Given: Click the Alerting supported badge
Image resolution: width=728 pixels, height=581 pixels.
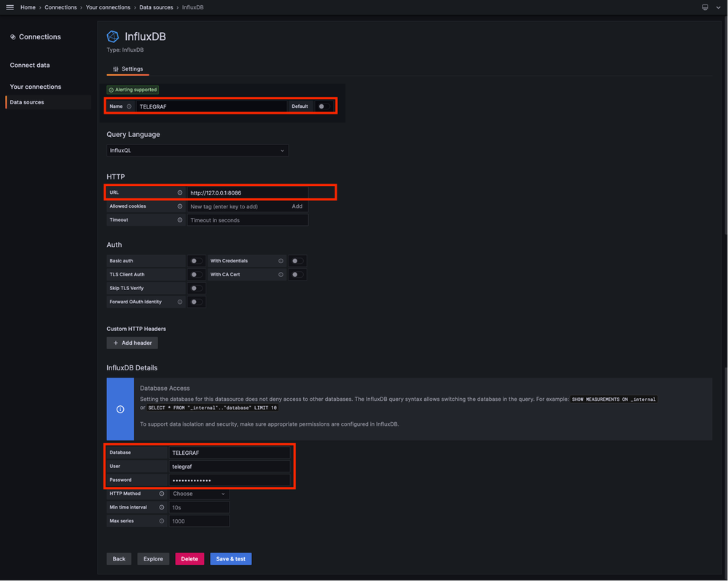Looking at the screenshot, I should coord(133,90).
